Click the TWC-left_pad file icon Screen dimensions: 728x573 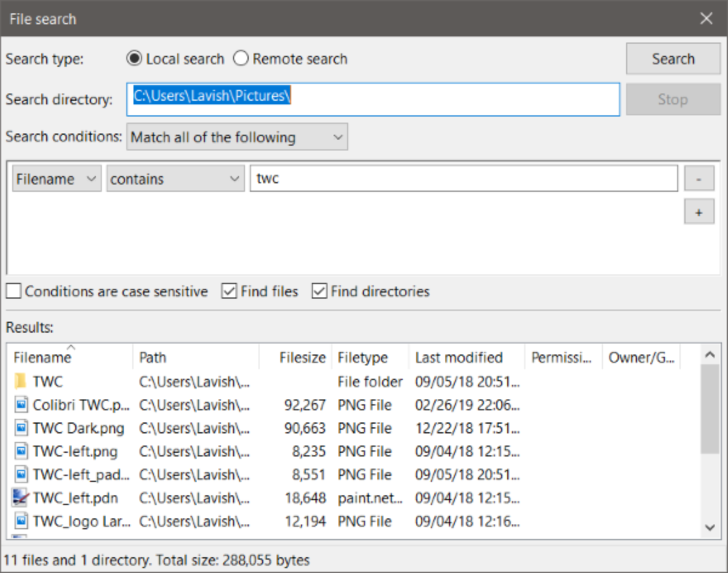(21, 475)
